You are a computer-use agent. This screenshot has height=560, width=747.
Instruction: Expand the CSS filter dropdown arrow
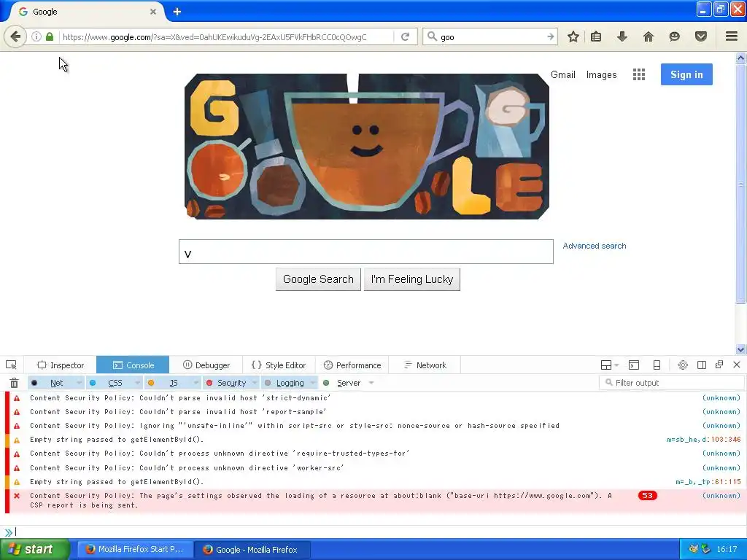[x=138, y=383]
